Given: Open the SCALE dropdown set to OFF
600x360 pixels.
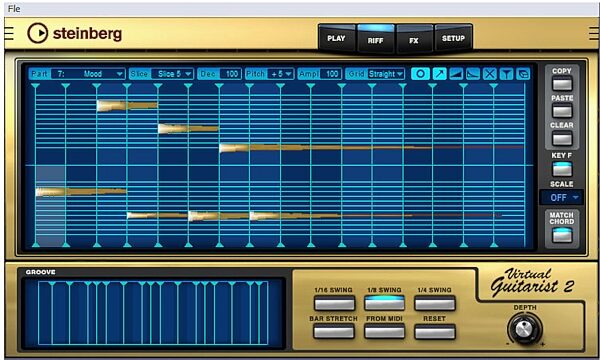Looking at the screenshot, I should click(x=561, y=197).
